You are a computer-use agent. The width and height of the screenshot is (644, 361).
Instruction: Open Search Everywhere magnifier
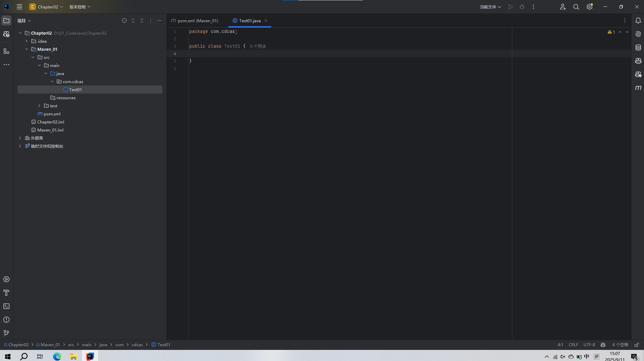(576, 7)
